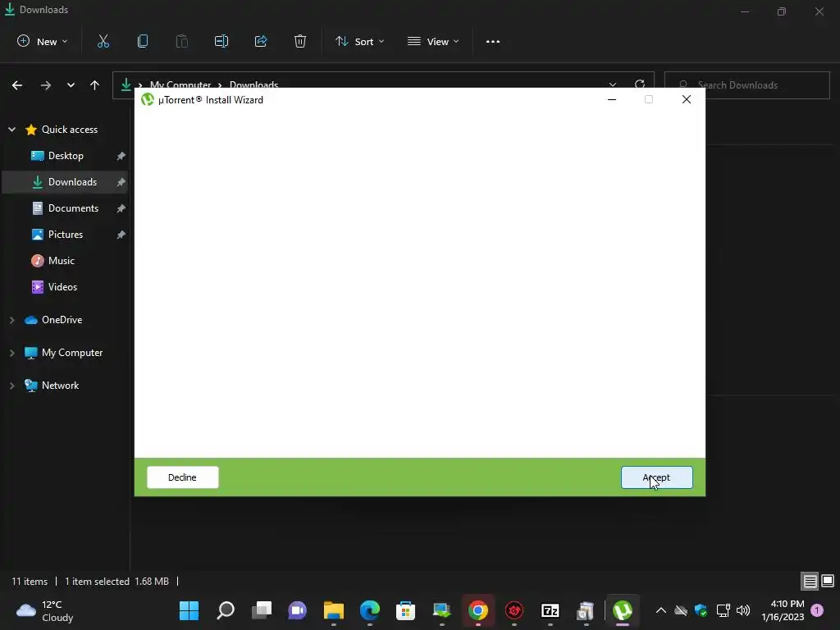This screenshot has width=840, height=630.
Task: Open taskbar Search
Action: (x=226, y=610)
